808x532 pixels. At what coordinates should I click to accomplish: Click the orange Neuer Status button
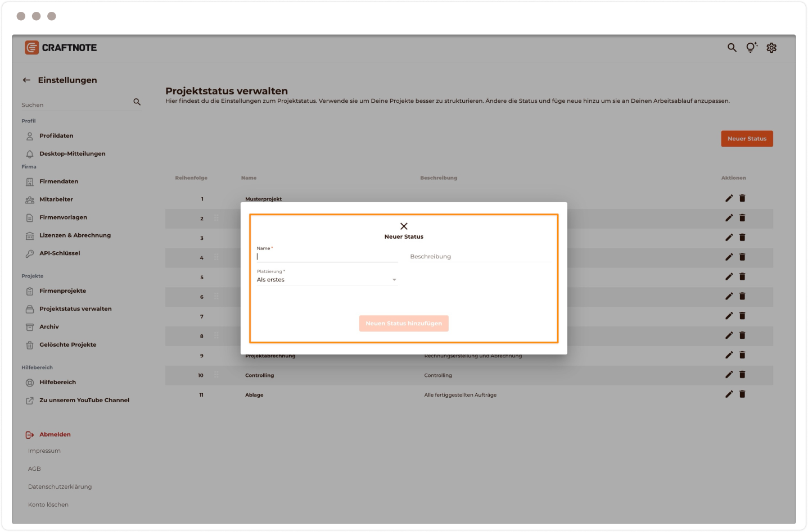[x=747, y=139]
